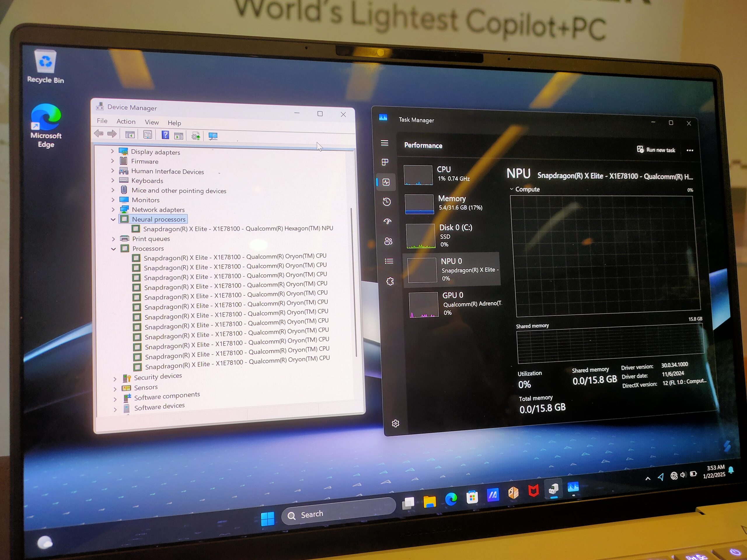Image resolution: width=747 pixels, height=560 pixels.
Task: Expand Human Interface Devices node
Action: coord(112,171)
